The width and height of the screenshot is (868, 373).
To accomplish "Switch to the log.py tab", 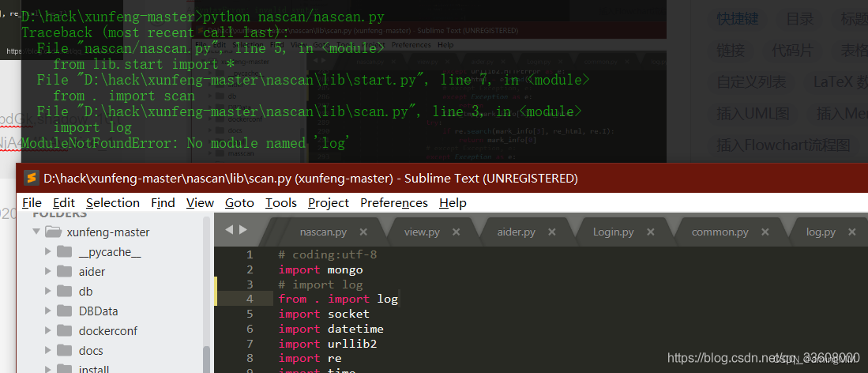I will point(821,232).
